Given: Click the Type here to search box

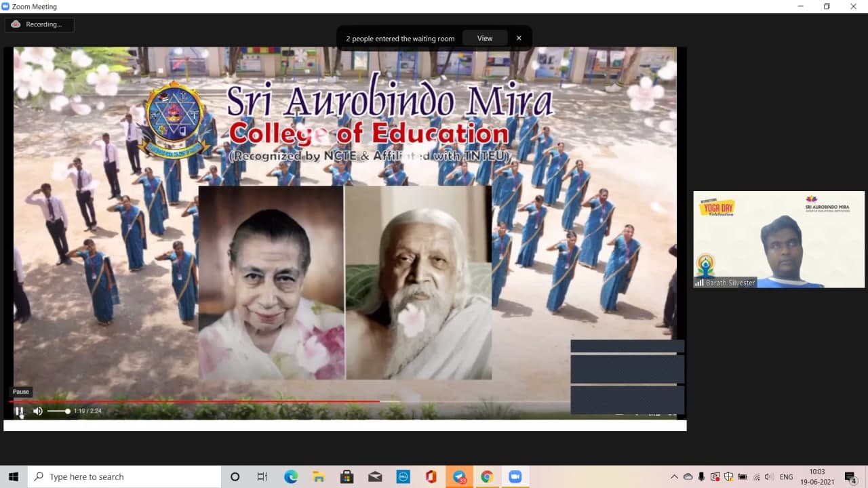Looking at the screenshot, I should point(124,477).
